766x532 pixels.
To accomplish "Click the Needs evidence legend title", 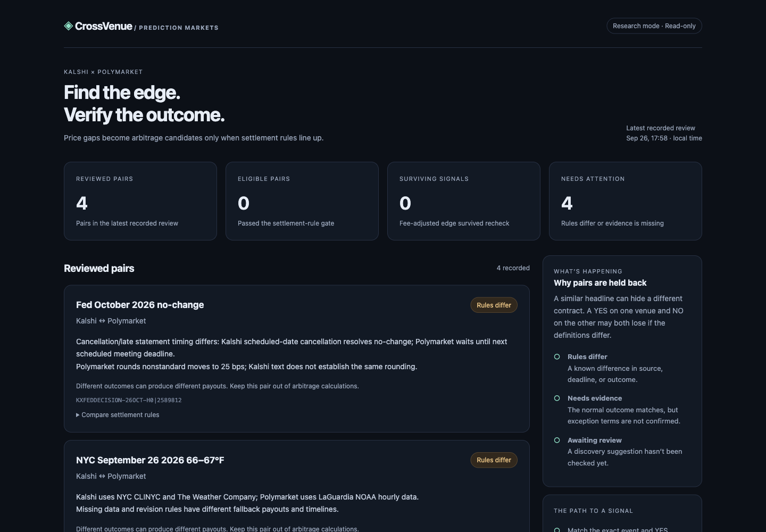I will [595, 398].
